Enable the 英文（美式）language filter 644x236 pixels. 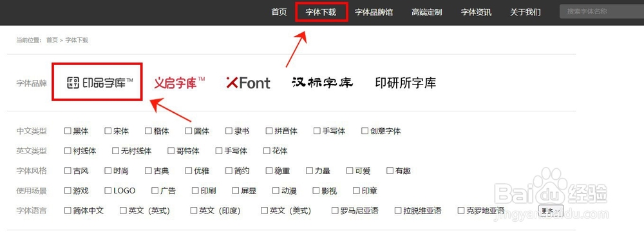coord(264,210)
